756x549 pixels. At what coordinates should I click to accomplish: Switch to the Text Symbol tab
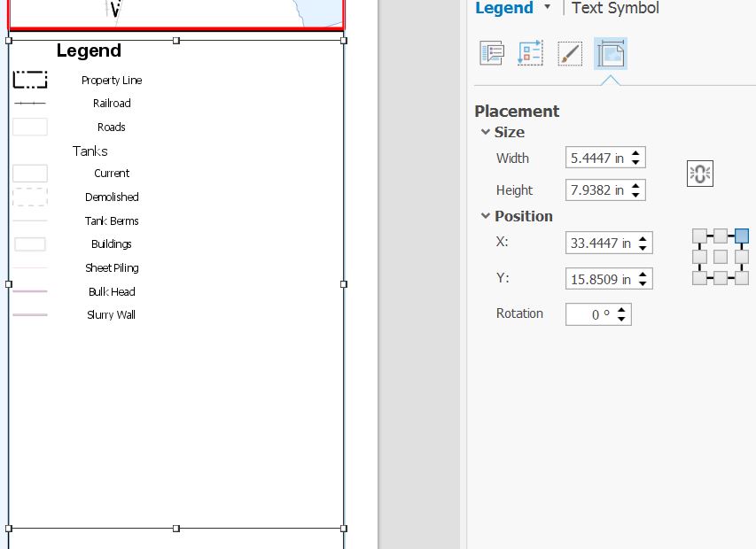click(x=614, y=8)
